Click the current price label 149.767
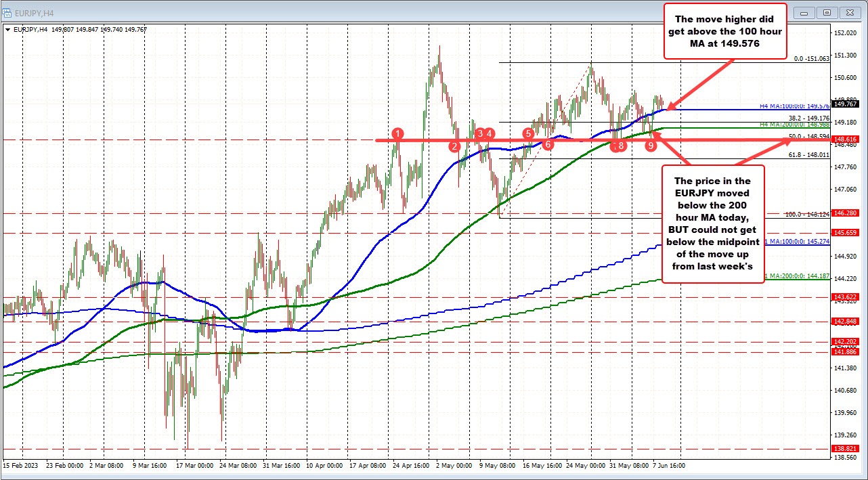Viewport: 868px width, 480px height. coord(846,104)
